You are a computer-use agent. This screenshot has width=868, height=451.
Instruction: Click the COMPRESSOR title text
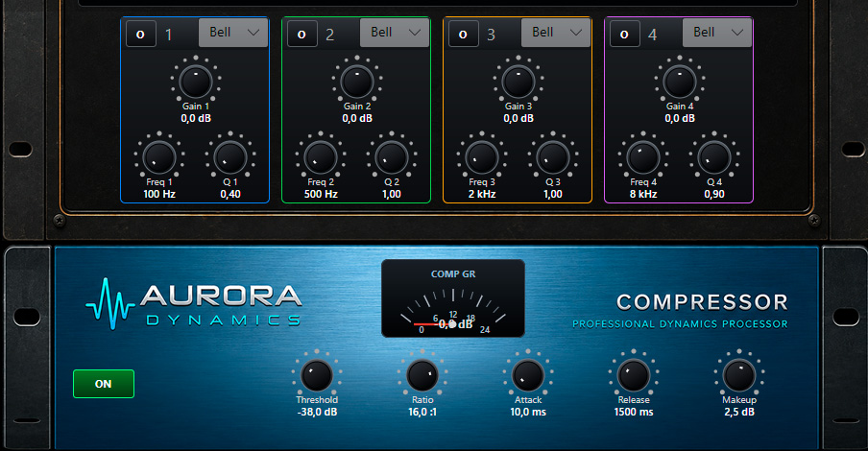tap(702, 302)
